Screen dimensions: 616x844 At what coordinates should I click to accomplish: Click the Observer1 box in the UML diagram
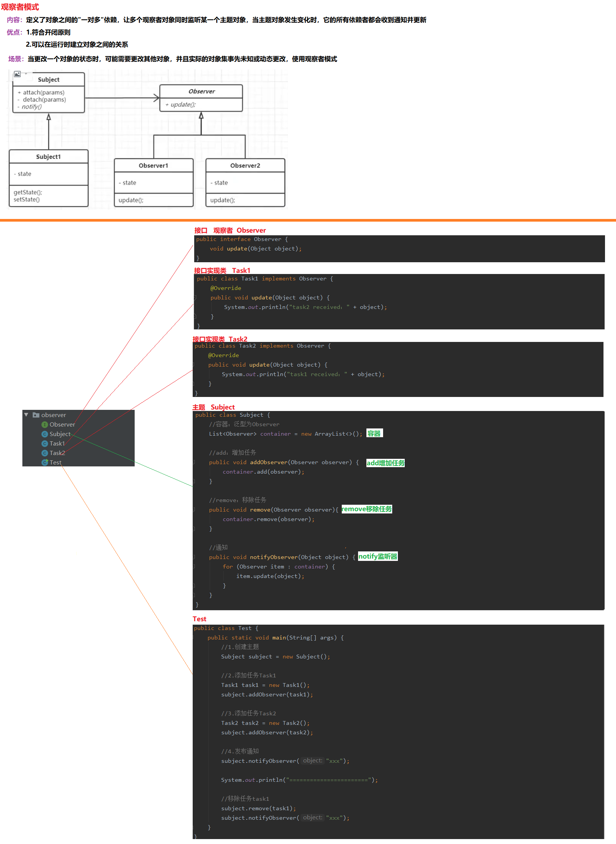[x=154, y=183]
